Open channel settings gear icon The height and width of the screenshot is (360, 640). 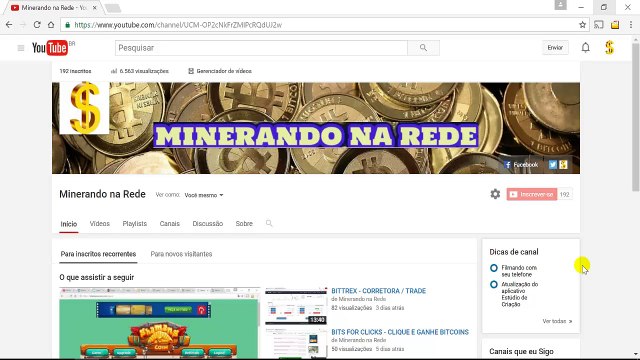click(x=495, y=194)
